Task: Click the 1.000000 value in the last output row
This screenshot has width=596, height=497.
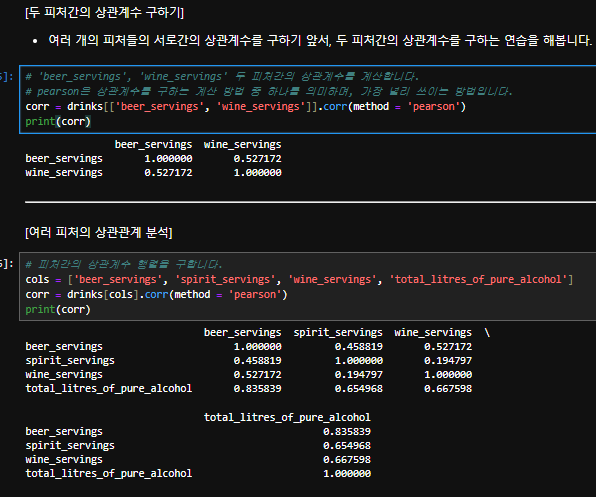Action: click(x=347, y=474)
